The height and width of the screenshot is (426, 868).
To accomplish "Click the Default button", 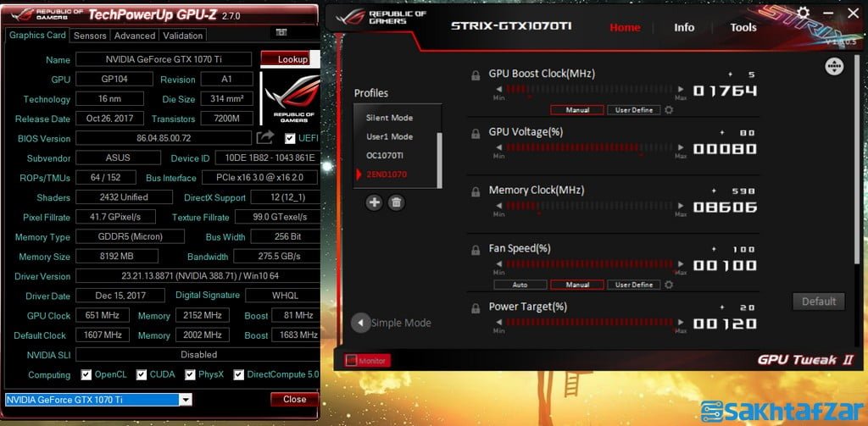I will click(x=819, y=301).
